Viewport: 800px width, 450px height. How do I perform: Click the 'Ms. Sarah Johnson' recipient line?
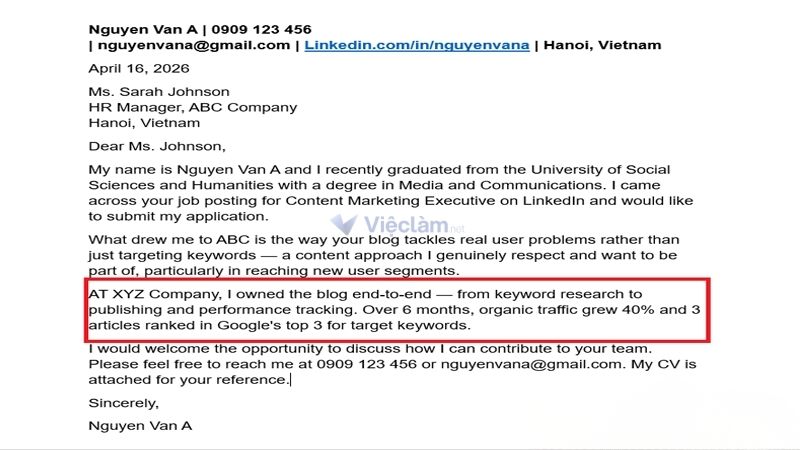pyautogui.click(x=159, y=92)
